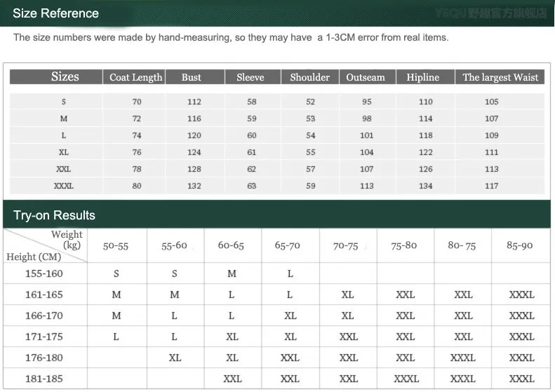The width and height of the screenshot is (555, 392).
Task: Select the 181-185 height row label
Action: (x=44, y=379)
